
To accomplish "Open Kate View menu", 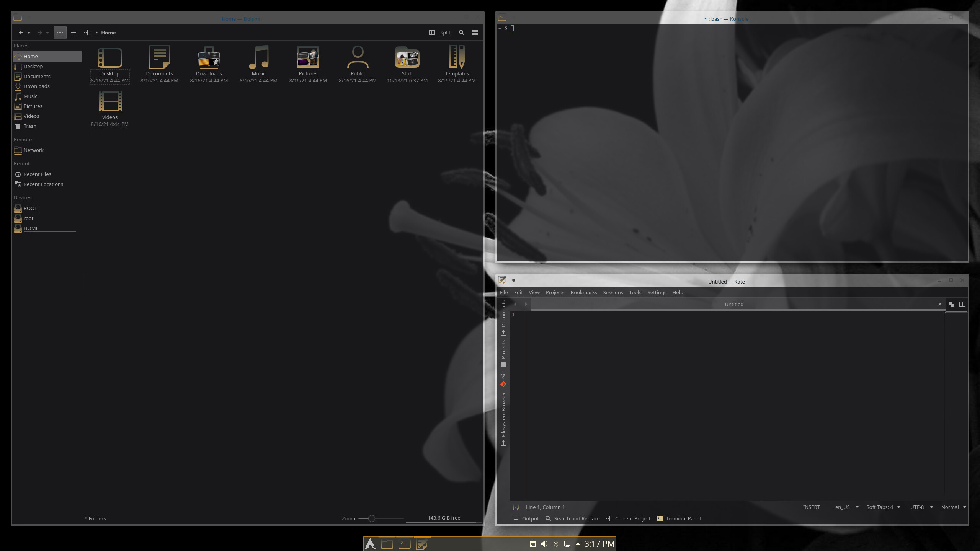I will pyautogui.click(x=534, y=292).
